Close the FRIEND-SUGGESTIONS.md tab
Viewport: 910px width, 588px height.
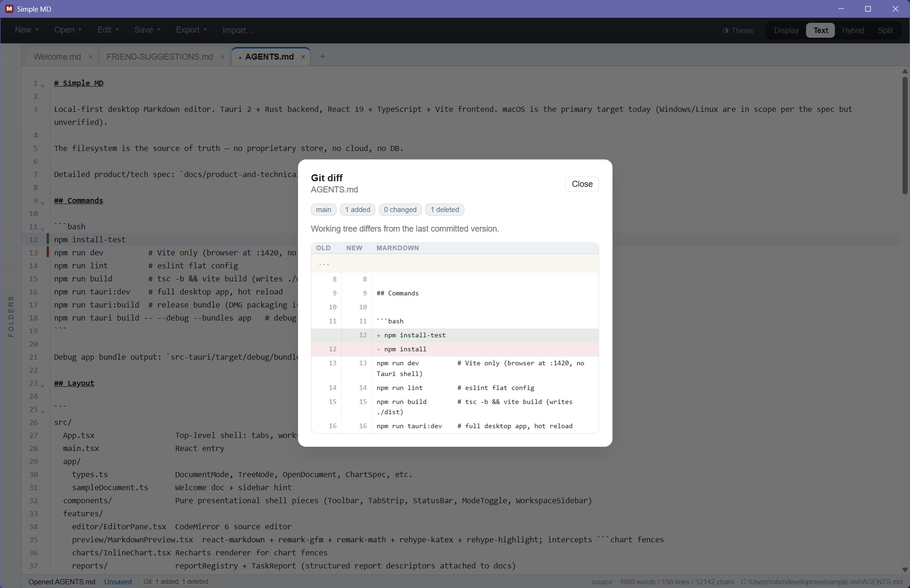pyautogui.click(x=222, y=57)
